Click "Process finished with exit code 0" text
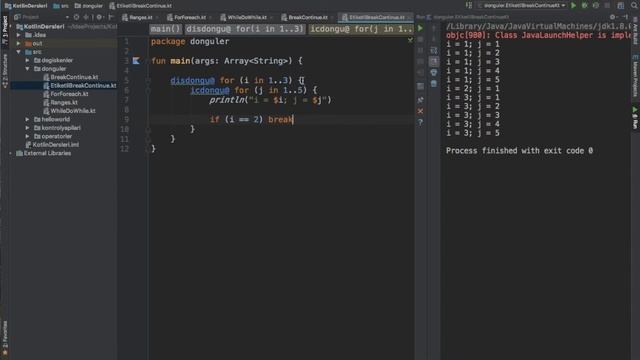This screenshot has width=640, height=360. click(x=519, y=151)
